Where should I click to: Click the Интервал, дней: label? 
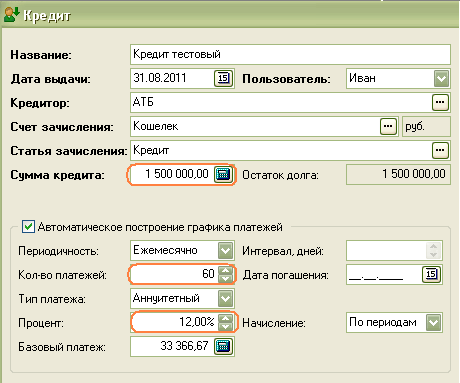[x=283, y=251]
